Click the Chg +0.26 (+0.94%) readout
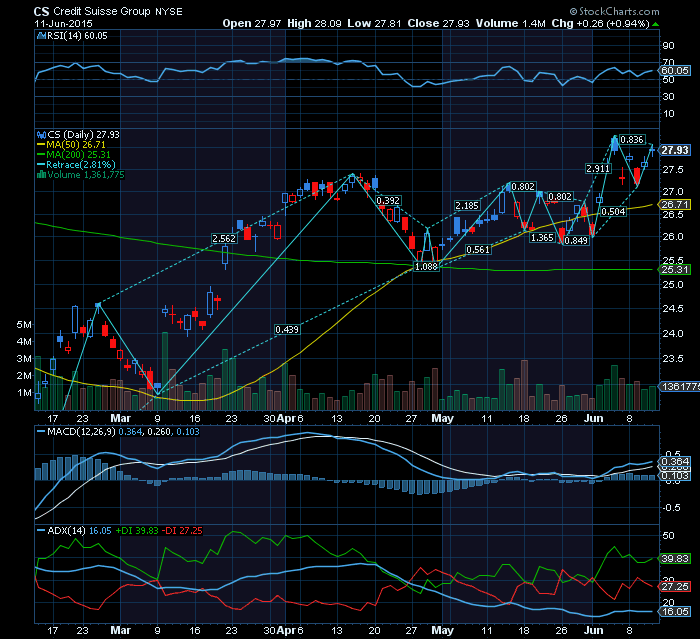 pos(600,23)
